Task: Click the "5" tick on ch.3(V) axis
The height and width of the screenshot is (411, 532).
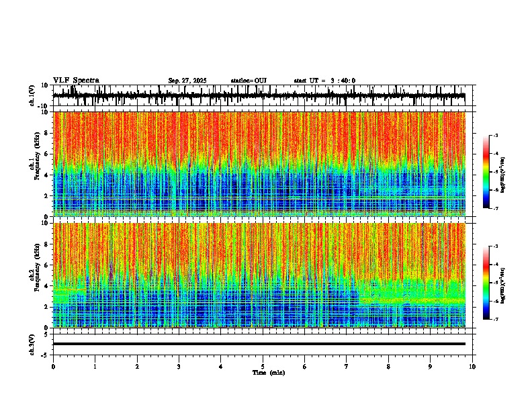Action: [x=47, y=334]
